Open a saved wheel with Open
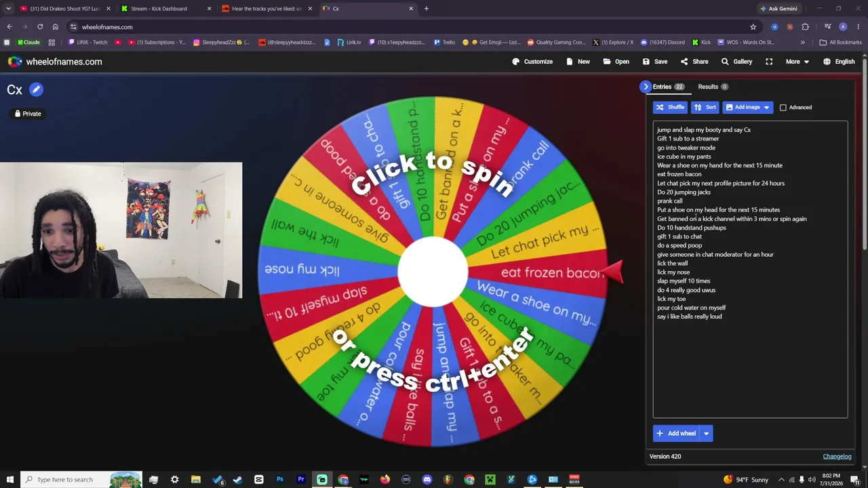This screenshot has width=868, height=488. [616, 62]
